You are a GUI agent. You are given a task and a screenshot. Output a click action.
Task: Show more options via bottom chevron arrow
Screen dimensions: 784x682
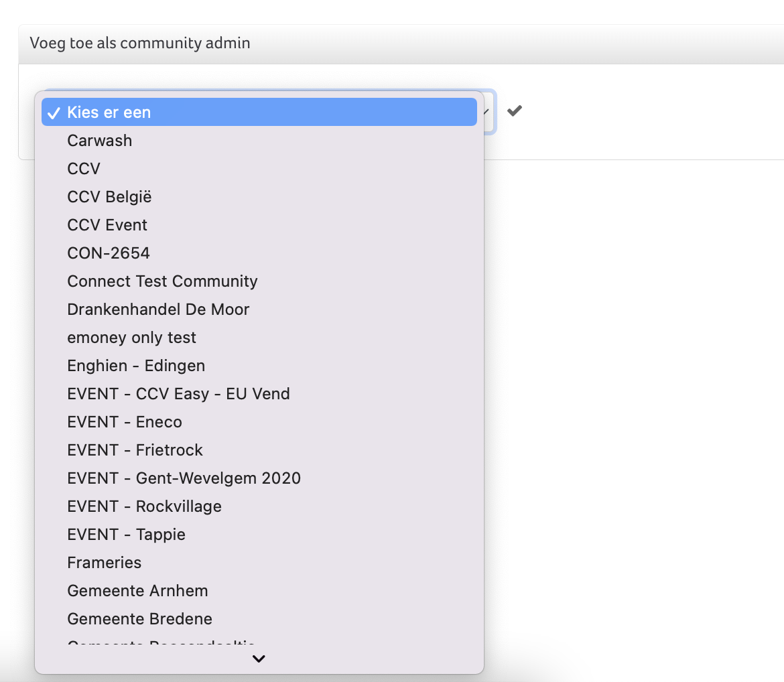coord(259,659)
